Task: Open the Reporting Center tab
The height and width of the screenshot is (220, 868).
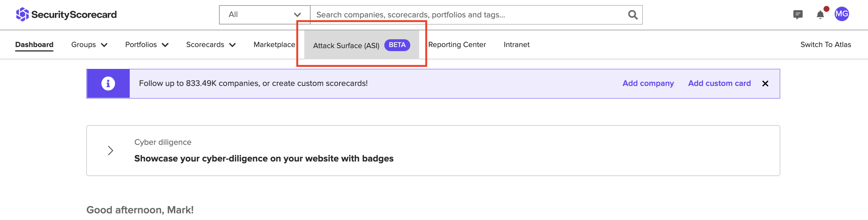Action: click(457, 45)
